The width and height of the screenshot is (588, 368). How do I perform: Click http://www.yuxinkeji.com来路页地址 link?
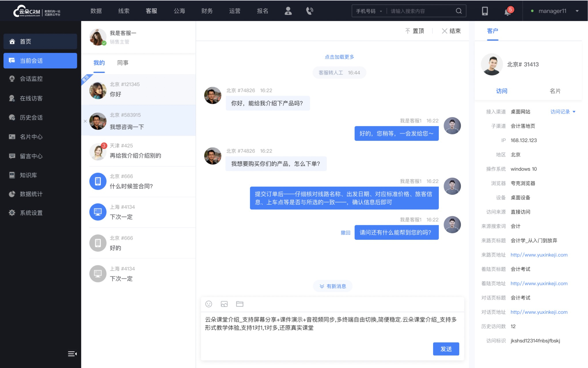click(x=539, y=254)
